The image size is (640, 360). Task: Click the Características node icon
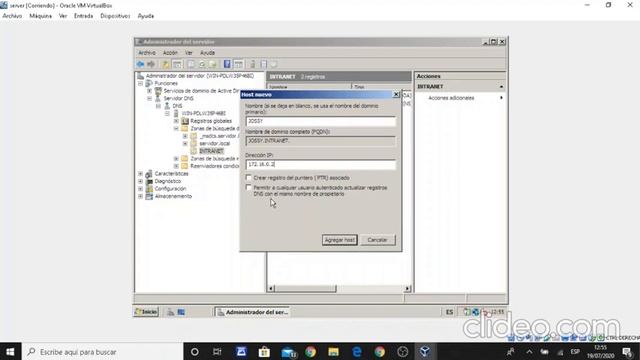pyautogui.click(x=149, y=174)
